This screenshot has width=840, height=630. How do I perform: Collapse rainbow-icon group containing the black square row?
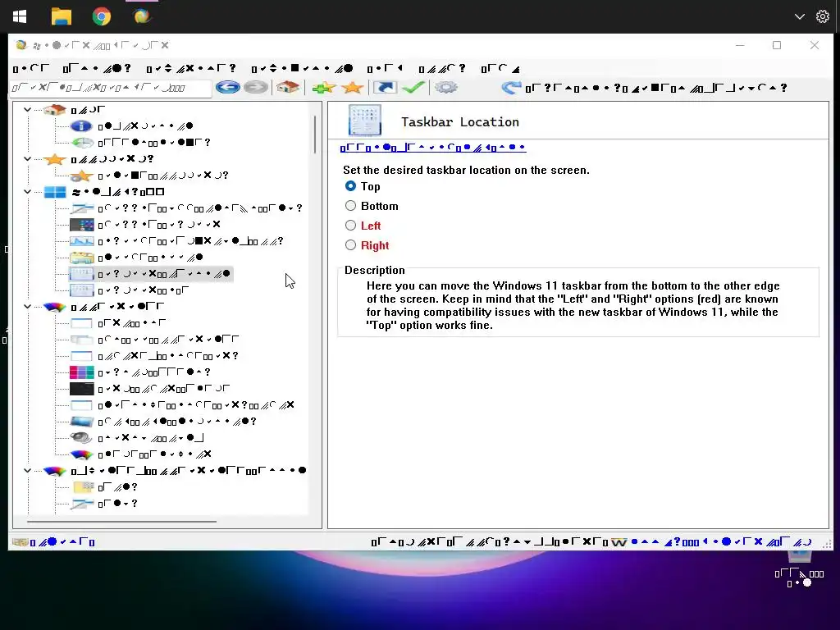pos(27,307)
